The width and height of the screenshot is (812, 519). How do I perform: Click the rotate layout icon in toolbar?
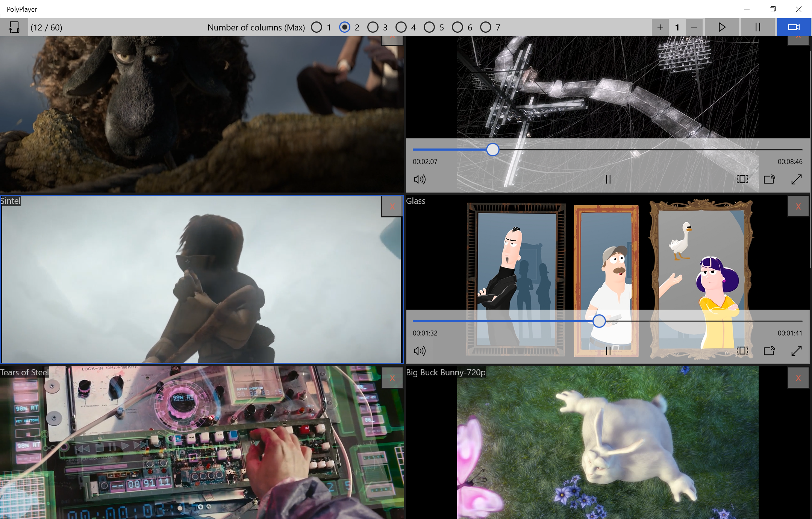14,27
